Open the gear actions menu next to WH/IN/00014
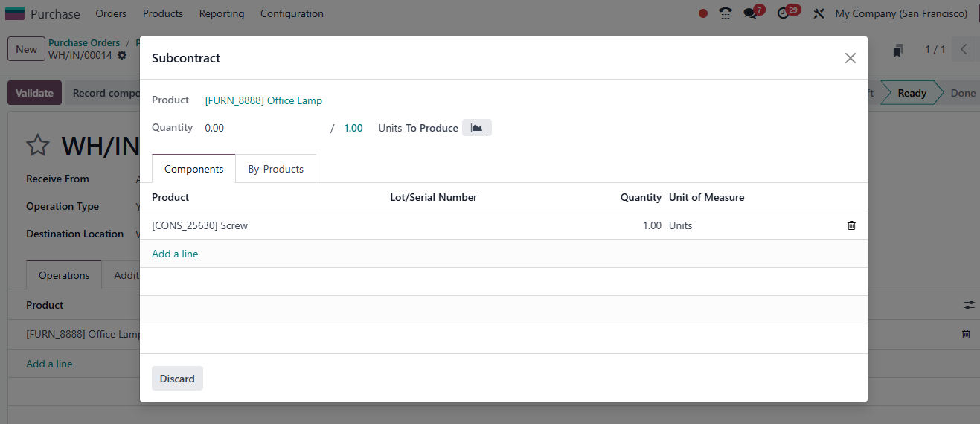The width and height of the screenshot is (980, 424). pos(122,55)
